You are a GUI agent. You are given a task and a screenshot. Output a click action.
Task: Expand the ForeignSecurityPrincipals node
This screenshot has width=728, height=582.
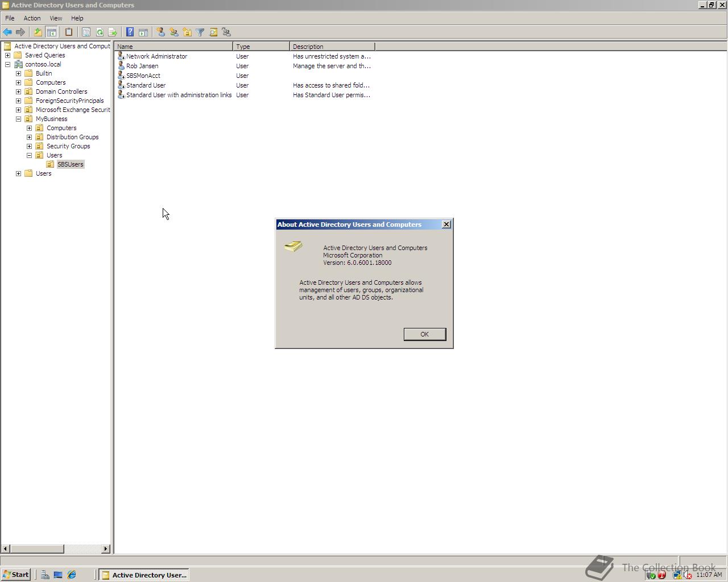[18, 101]
